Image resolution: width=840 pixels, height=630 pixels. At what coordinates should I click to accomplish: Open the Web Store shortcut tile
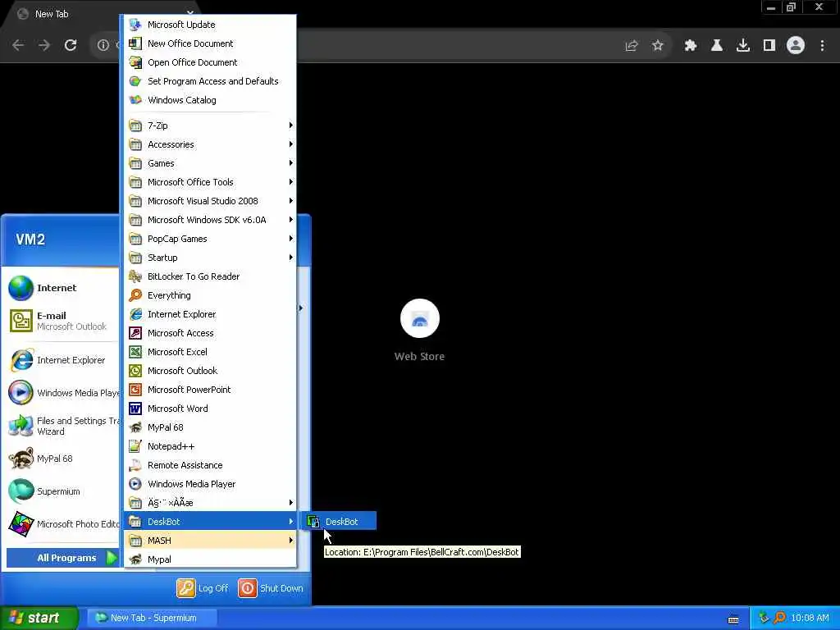click(x=419, y=331)
